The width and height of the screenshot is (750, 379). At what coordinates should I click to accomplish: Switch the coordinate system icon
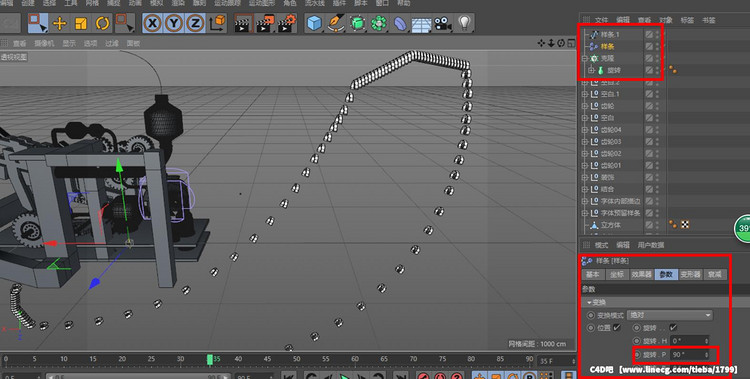click(217, 23)
